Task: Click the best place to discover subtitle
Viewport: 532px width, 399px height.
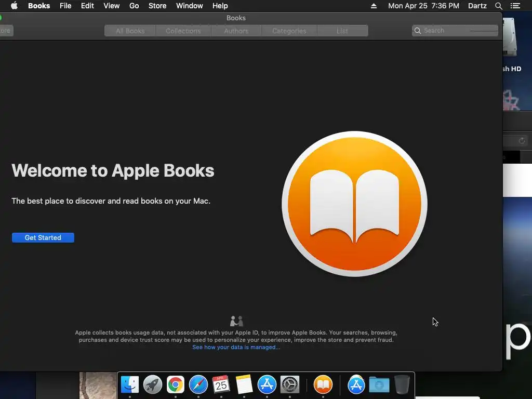Action: pyautogui.click(x=111, y=201)
